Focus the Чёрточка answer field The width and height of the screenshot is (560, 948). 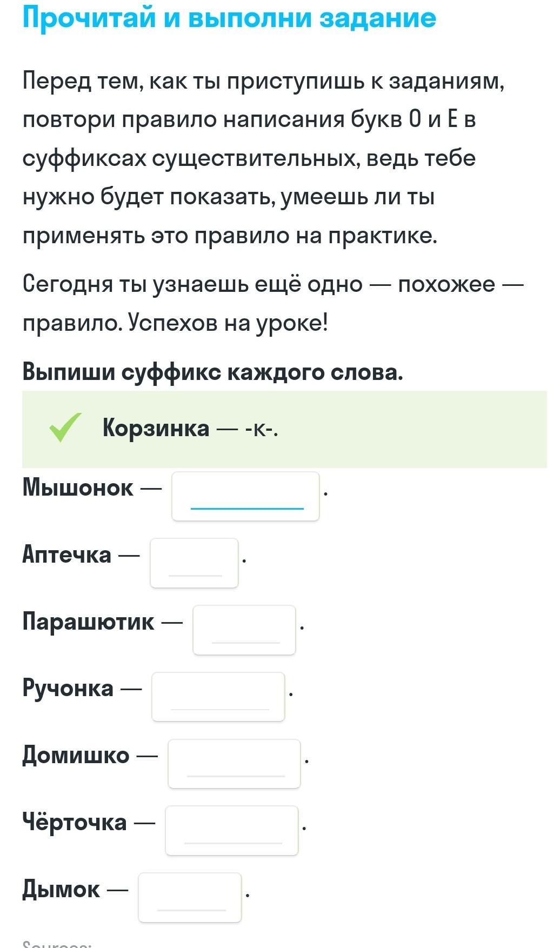click(x=232, y=831)
